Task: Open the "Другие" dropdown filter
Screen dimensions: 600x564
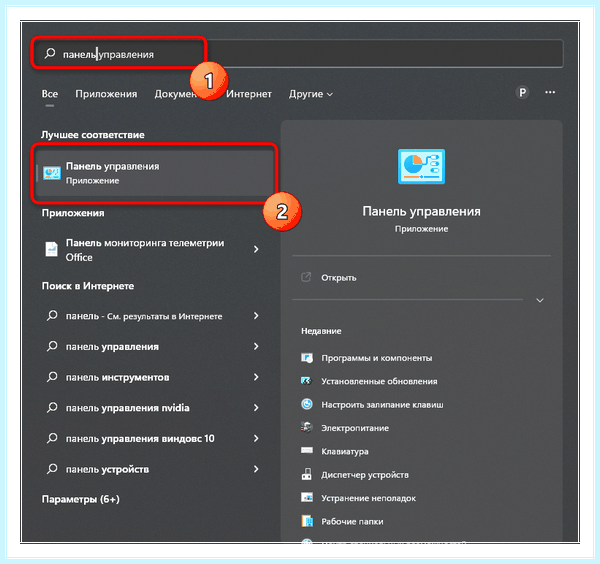Action: tap(311, 94)
